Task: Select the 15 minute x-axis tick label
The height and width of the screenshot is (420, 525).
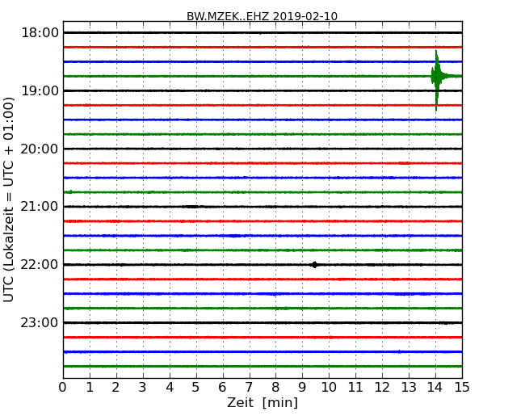Action: [x=461, y=388]
